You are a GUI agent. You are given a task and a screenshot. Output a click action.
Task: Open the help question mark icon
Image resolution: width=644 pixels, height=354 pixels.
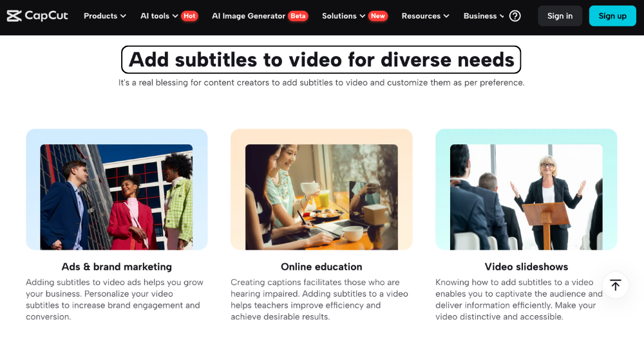point(515,16)
